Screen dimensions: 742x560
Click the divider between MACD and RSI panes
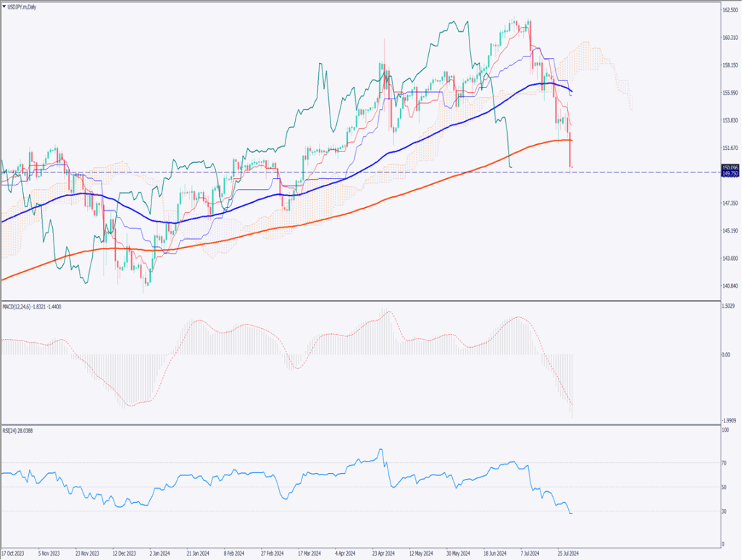[362, 425]
